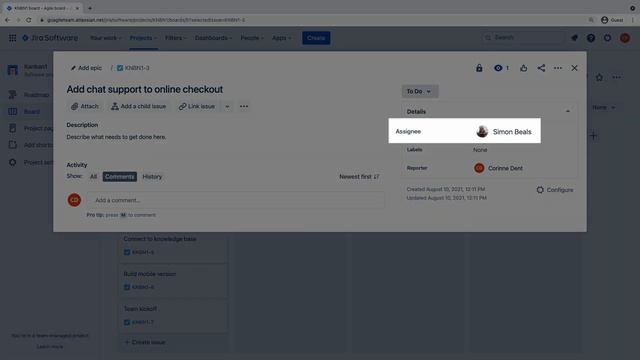Expand the dropdown arrow beside Link issue

click(227, 107)
